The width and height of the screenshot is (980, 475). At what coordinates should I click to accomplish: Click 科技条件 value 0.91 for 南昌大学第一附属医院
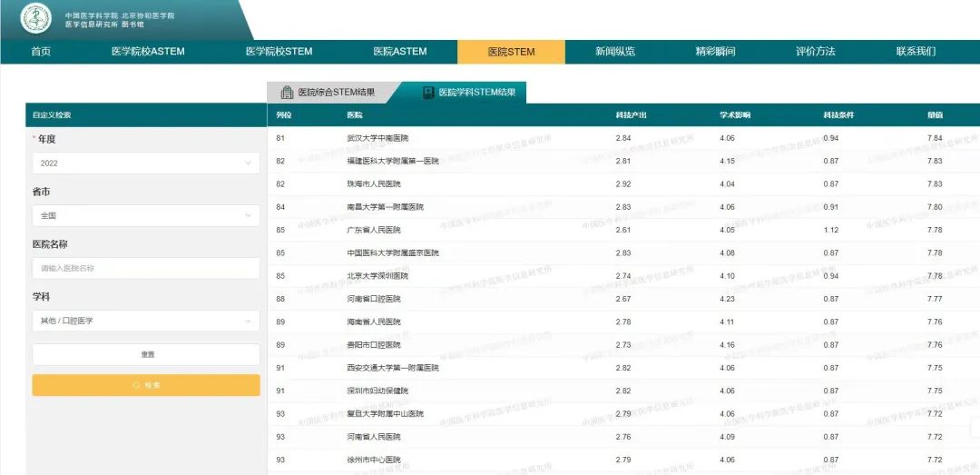coord(830,206)
